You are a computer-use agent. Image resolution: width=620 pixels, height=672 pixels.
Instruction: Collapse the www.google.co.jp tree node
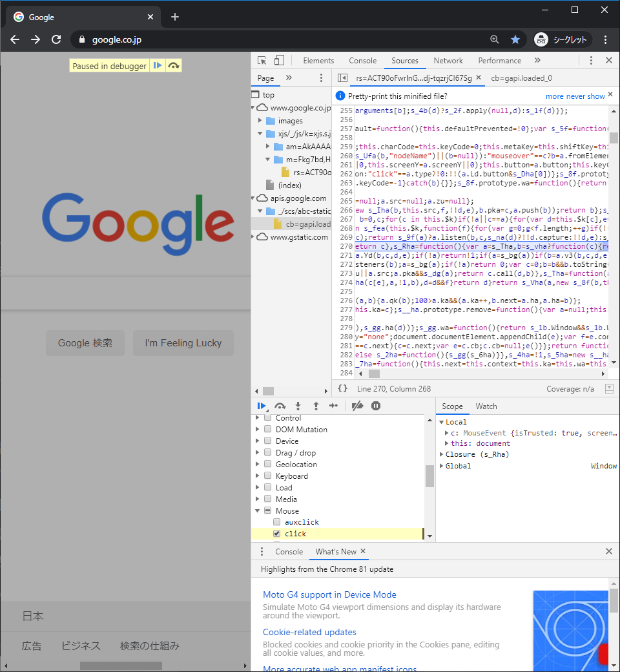point(253,107)
